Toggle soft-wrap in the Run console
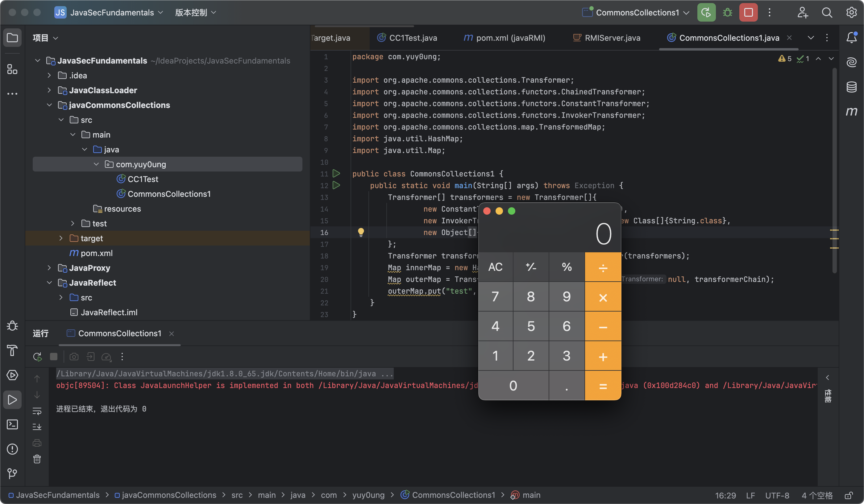The image size is (864, 504). [x=37, y=411]
